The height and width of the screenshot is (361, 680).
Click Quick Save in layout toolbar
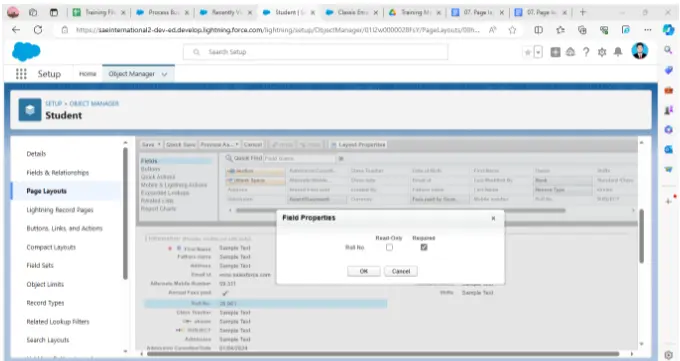(x=181, y=144)
